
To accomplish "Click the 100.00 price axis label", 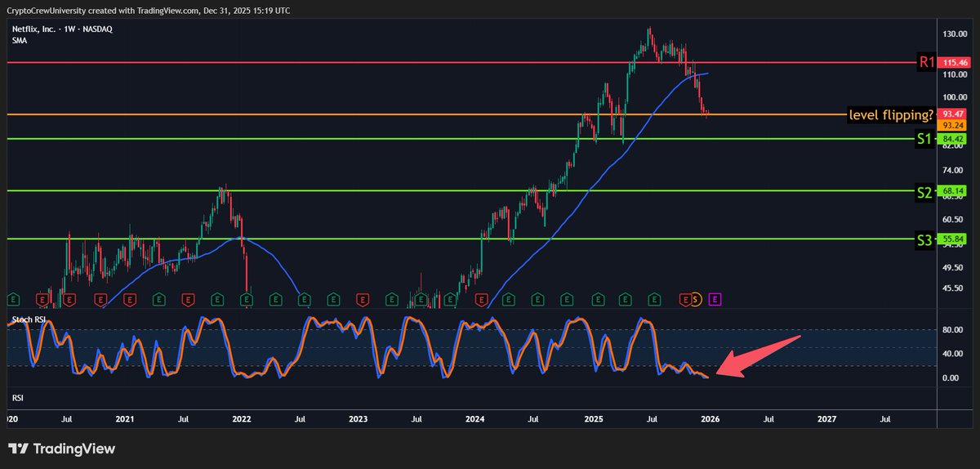I will pyautogui.click(x=955, y=96).
